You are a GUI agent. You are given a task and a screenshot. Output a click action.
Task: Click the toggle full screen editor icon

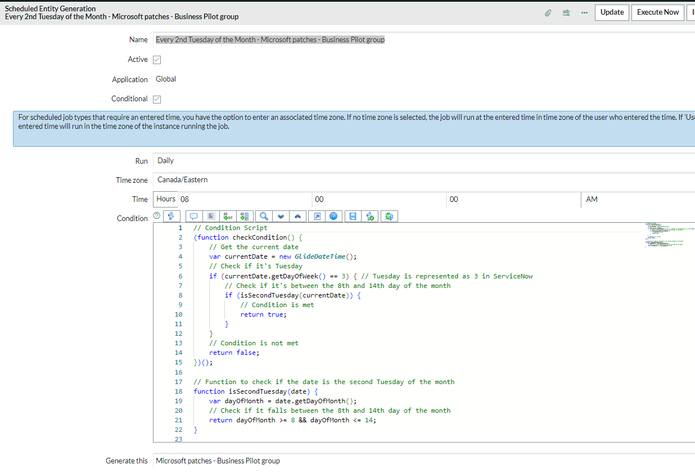pos(317,216)
